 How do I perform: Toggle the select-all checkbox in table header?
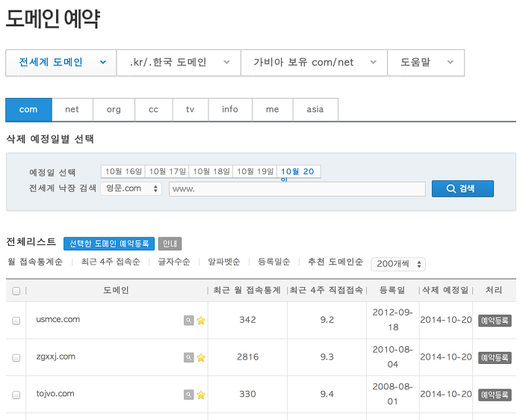point(16,291)
